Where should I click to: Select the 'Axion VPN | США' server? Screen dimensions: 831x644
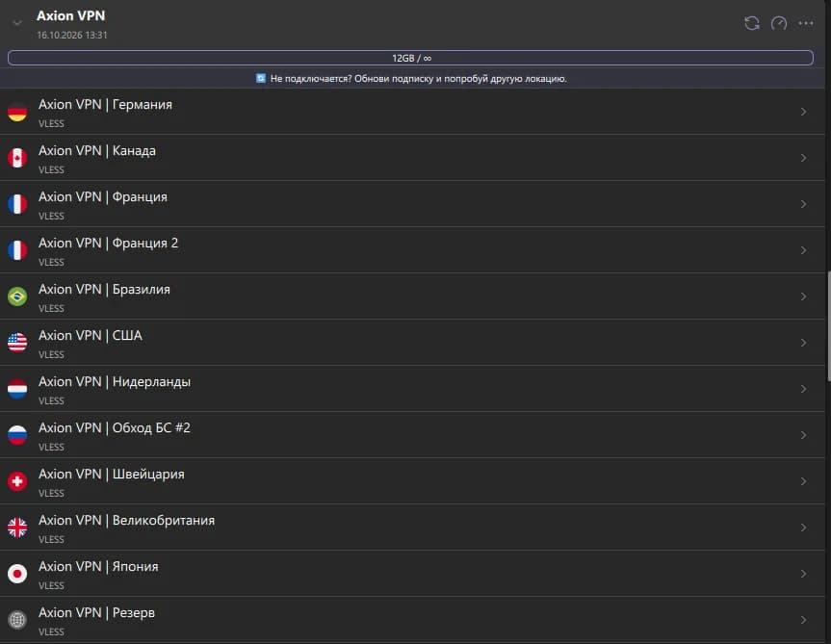click(412, 343)
